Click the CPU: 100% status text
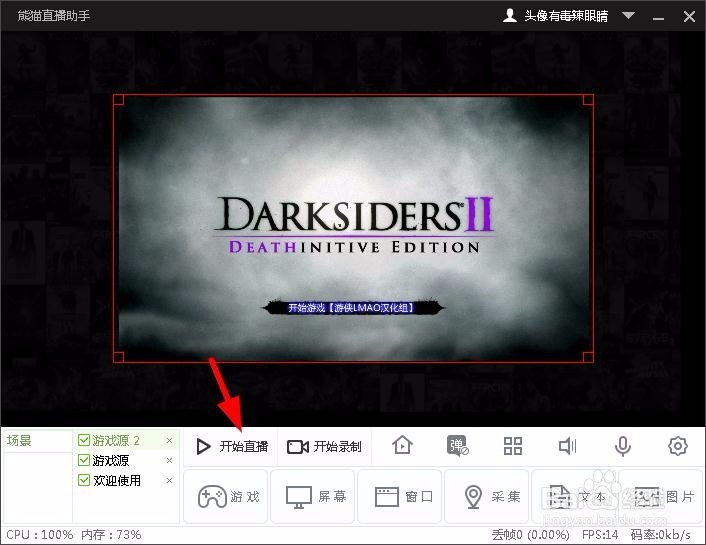The image size is (706, 545). [x=40, y=535]
